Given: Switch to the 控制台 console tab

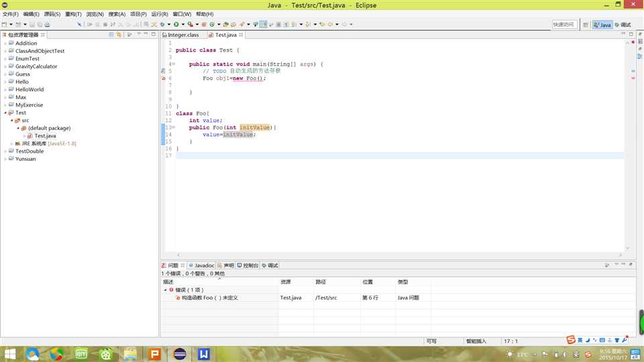Looking at the screenshot, I should click(248, 265).
